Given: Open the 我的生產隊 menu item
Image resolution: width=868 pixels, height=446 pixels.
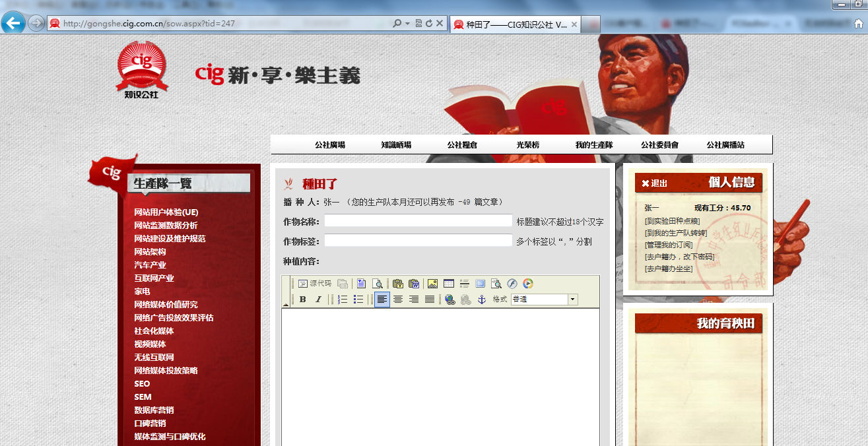Looking at the screenshot, I should (x=594, y=144).
